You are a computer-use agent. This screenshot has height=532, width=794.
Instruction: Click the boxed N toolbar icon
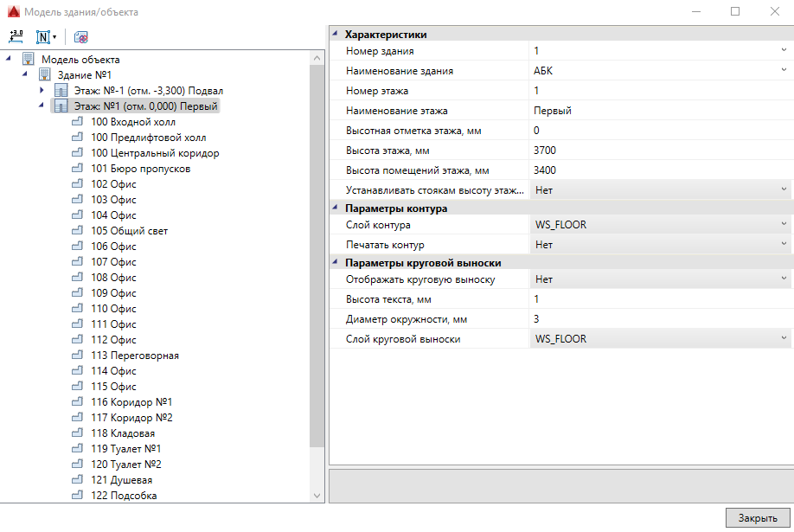42,37
